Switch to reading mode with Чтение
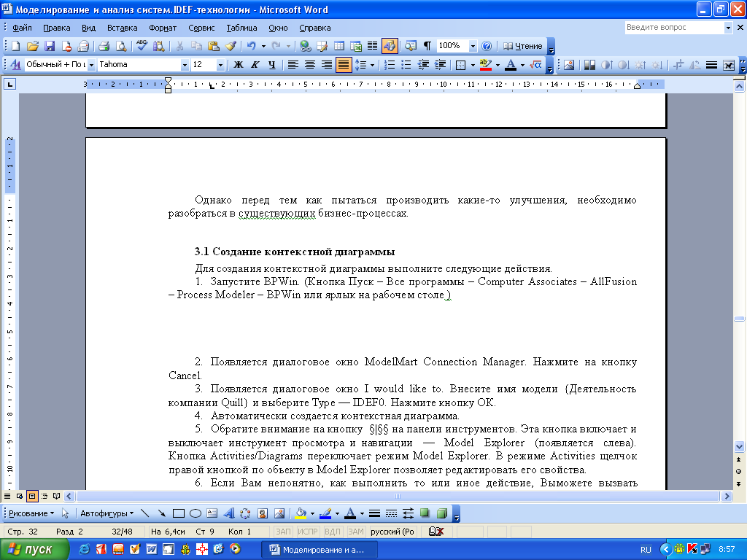Screen dimensions: 747x560 point(523,46)
